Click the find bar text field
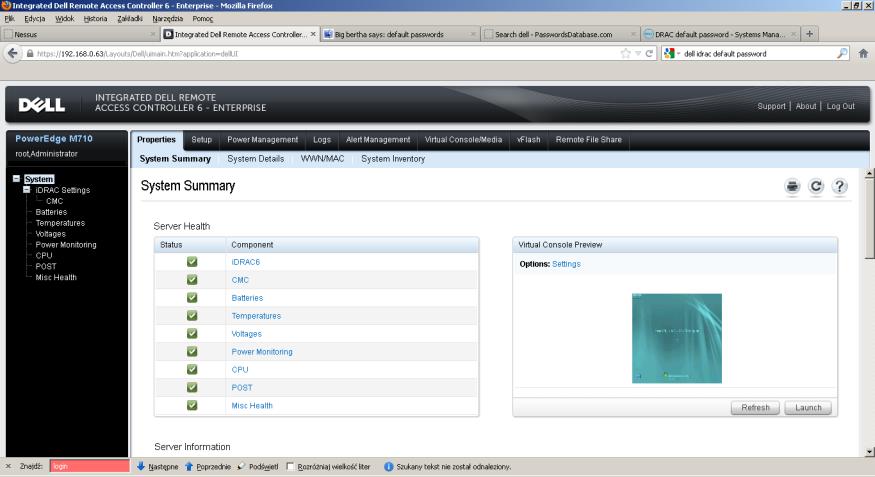The width and height of the screenshot is (875, 477). (x=89, y=466)
